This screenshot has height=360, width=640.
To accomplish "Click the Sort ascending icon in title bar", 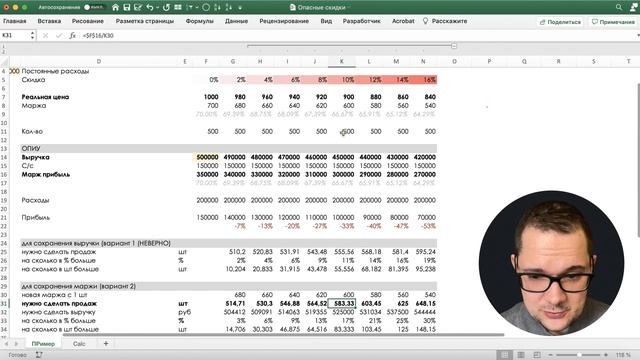I will coord(218,7).
